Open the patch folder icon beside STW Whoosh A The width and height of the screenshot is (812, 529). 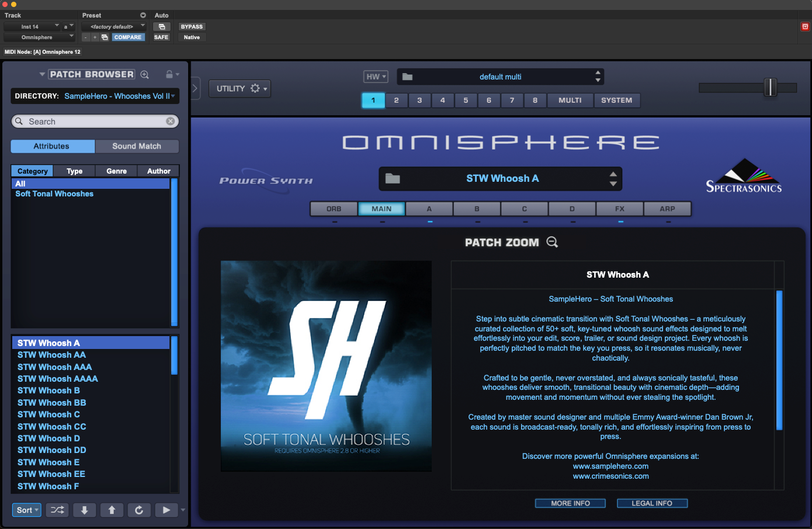pos(393,178)
